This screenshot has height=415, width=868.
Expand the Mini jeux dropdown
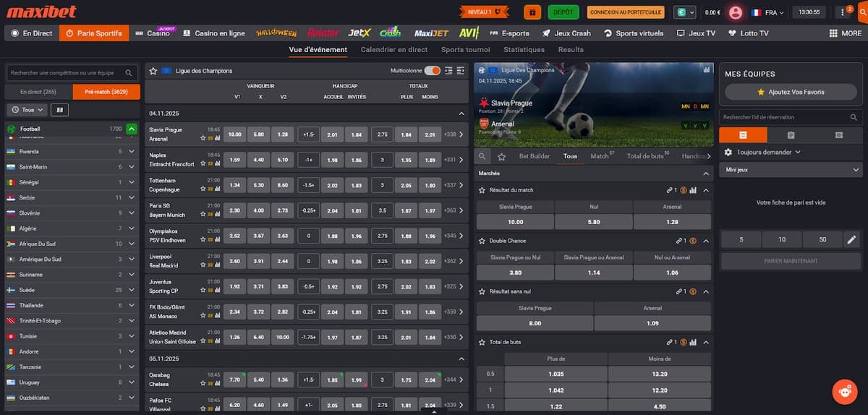pyautogui.click(x=791, y=170)
